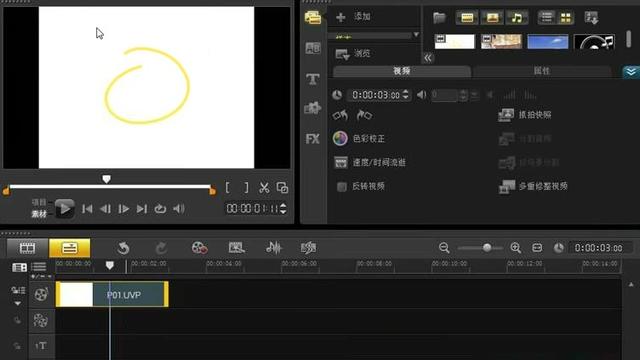The width and height of the screenshot is (640, 360).
Task: Open the auto music icon
Action: [308, 247]
